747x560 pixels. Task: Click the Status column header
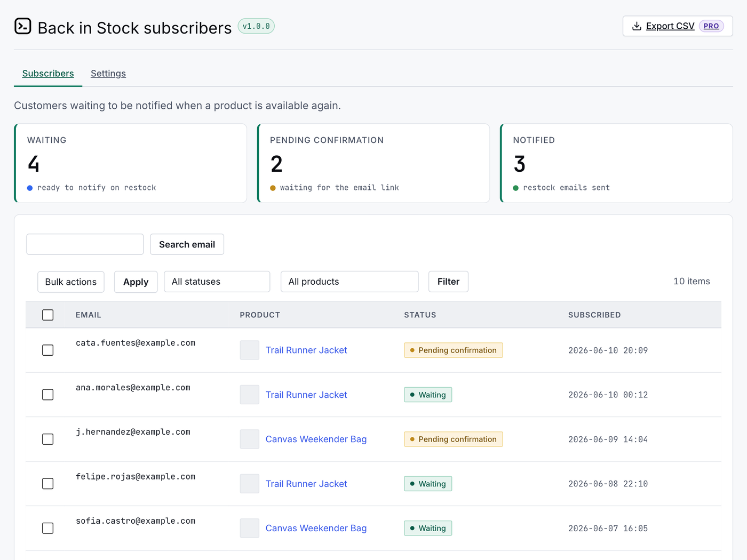(x=420, y=315)
